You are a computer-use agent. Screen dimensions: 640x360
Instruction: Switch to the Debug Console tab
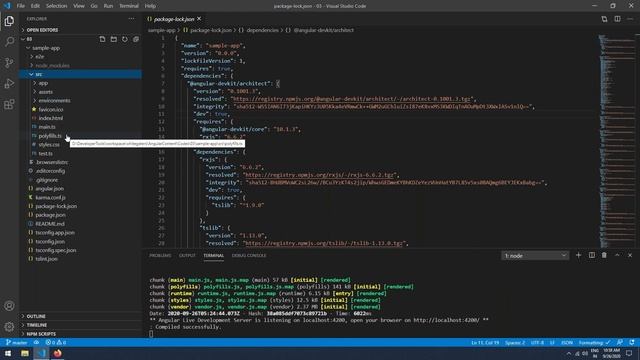click(x=249, y=256)
